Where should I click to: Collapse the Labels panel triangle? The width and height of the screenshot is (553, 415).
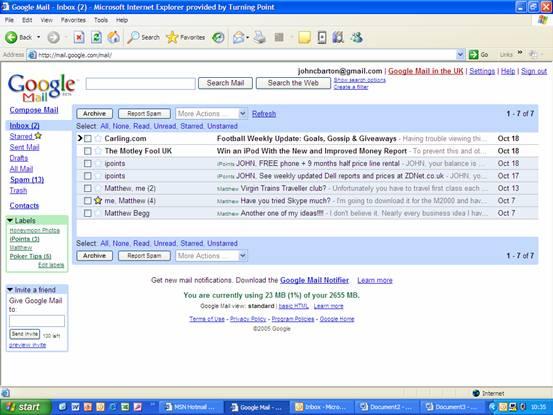click(10, 220)
